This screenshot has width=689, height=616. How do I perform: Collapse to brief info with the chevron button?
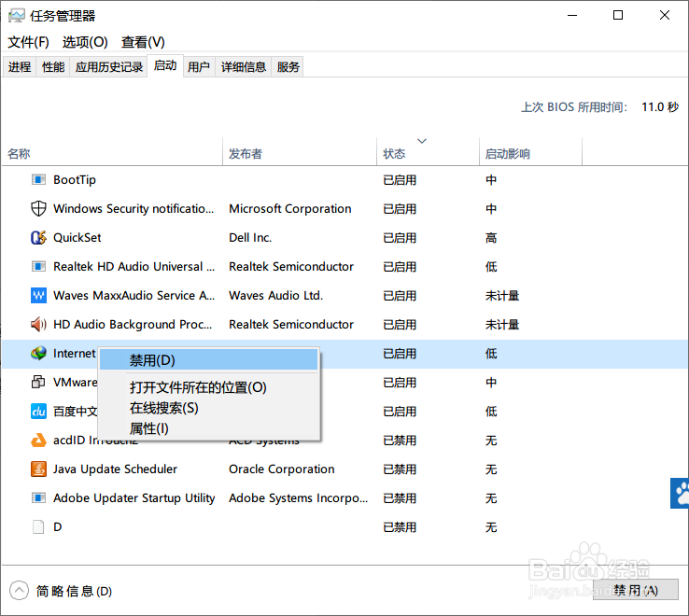coord(19,591)
